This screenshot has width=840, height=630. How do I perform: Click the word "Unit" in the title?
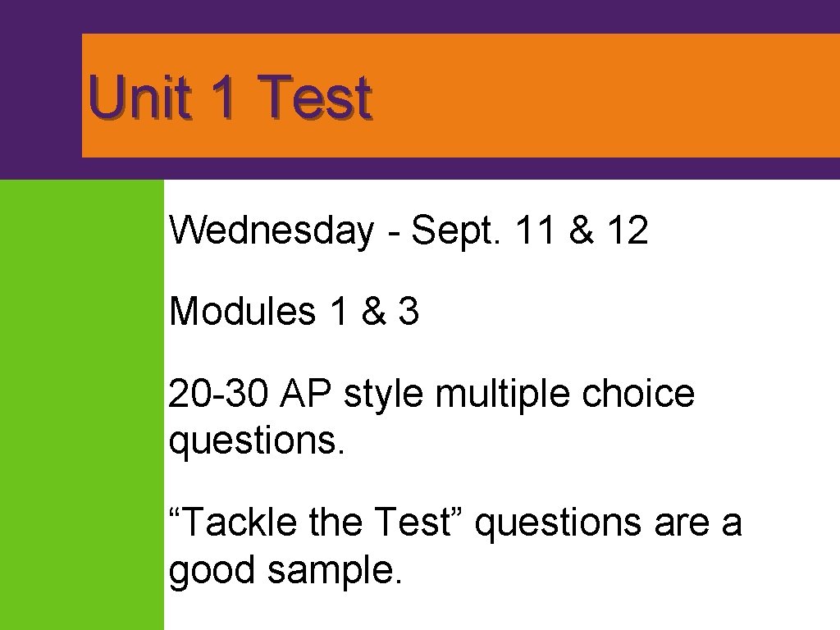point(139,97)
